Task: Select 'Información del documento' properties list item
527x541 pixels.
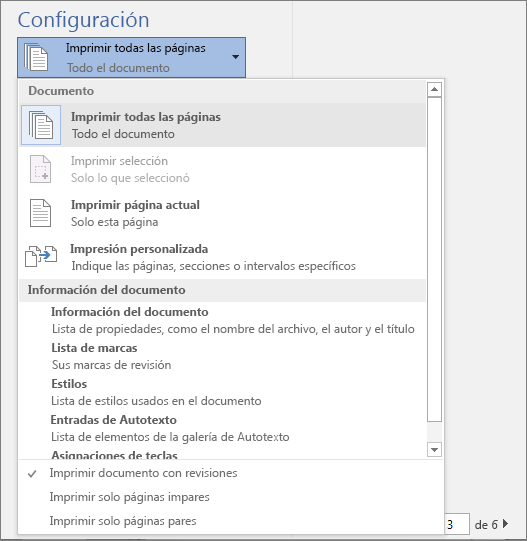Action: coord(223,320)
